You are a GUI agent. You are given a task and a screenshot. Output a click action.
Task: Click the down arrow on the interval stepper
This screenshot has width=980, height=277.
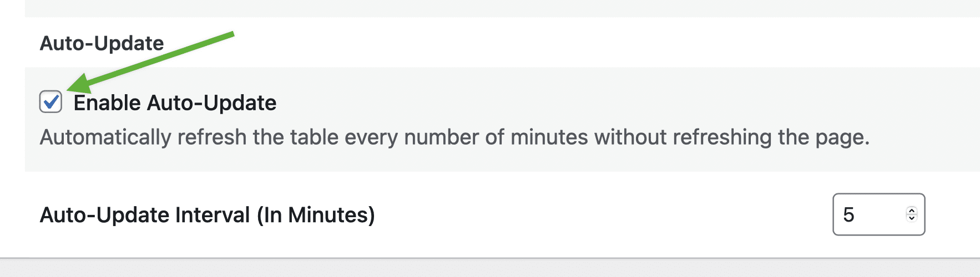click(x=911, y=218)
